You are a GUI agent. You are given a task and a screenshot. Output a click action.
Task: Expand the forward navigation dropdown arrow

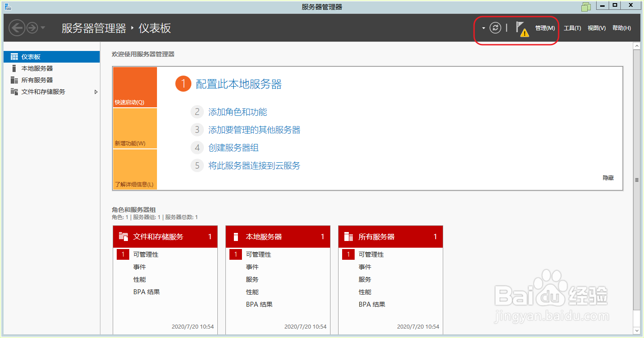click(43, 27)
